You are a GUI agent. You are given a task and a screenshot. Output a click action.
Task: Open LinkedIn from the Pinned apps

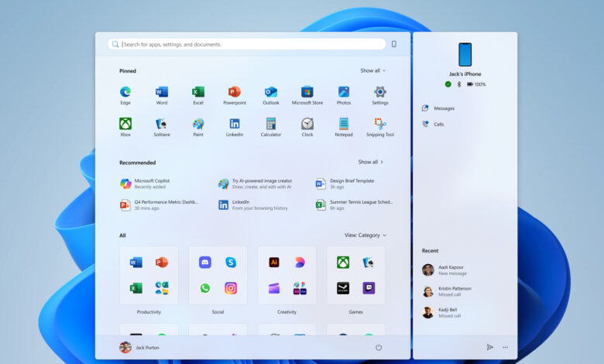(x=235, y=127)
